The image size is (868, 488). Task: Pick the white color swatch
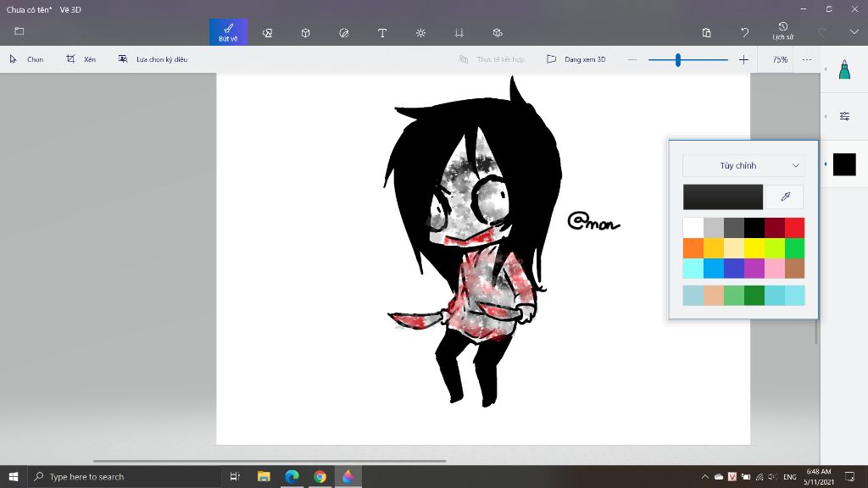693,227
